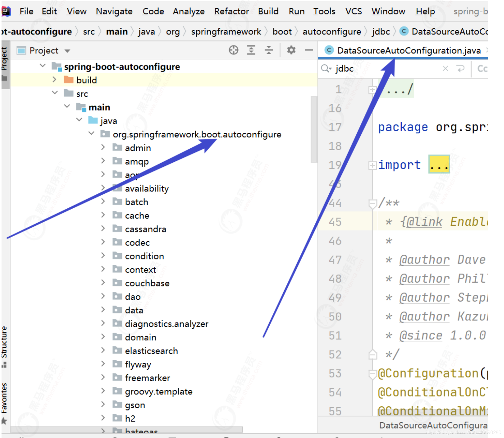Click @Configuration annotation on line 53
The width and height of the screenshot is (504, 438).
[429, 373]
